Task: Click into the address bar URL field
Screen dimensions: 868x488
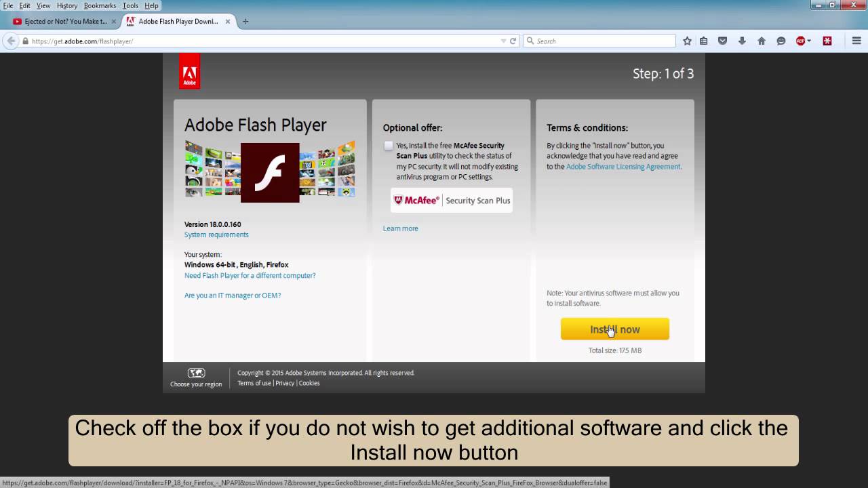Action: coord(264,41)
